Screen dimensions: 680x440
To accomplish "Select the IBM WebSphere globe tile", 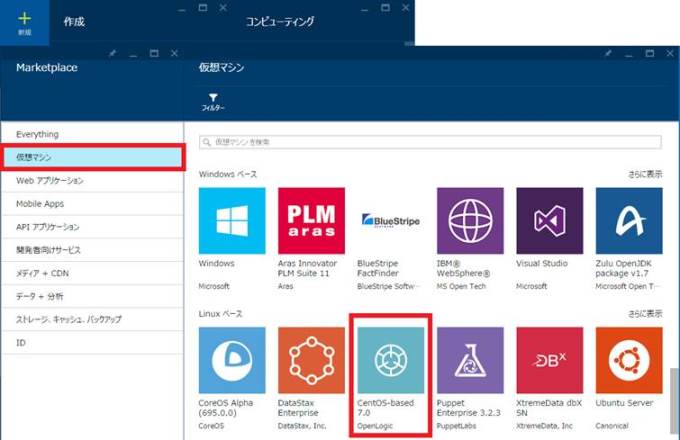I will pos(470,221).
